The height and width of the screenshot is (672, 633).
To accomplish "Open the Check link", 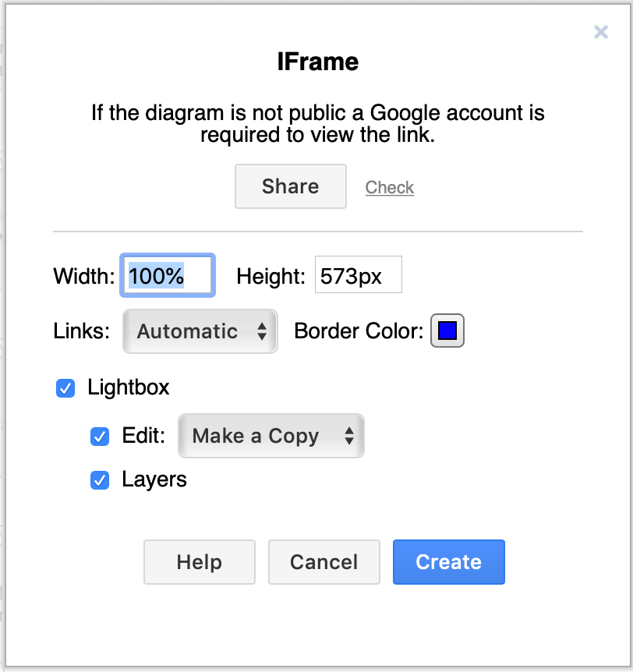I will pyautogui.click(x=389, y=187).
